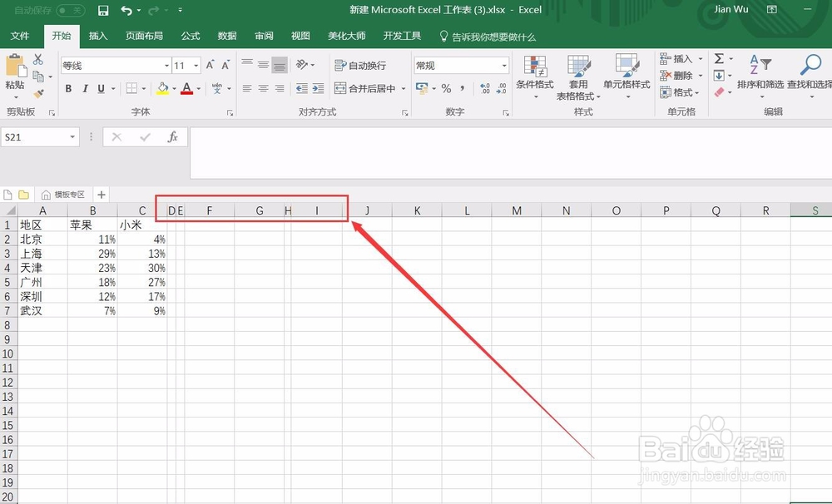Click the Paste clipboard icon
Screen dimensions: 832x504
coord(15,67)
